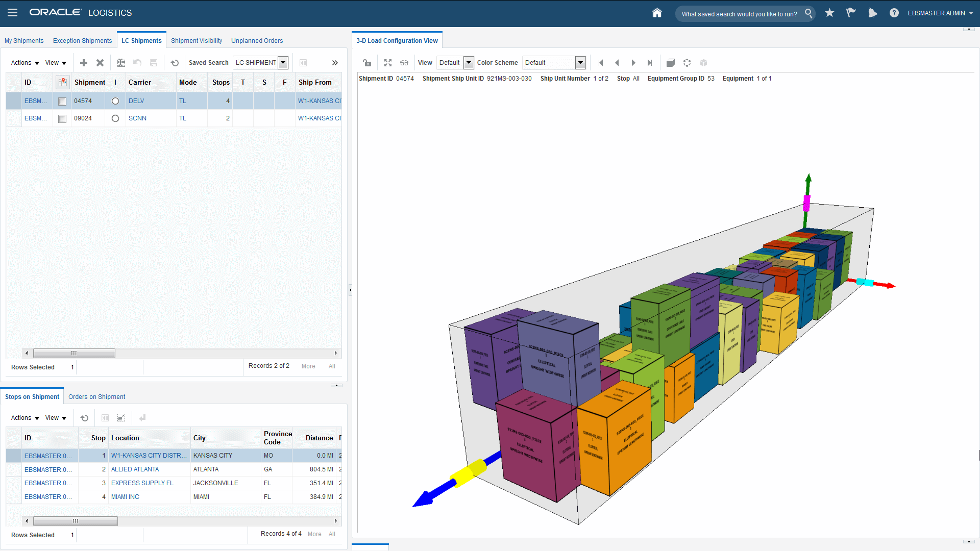Viewport: 980px width, 551px height.
Task: Select the radio button for SCNN row
Action: pos(115,118)
